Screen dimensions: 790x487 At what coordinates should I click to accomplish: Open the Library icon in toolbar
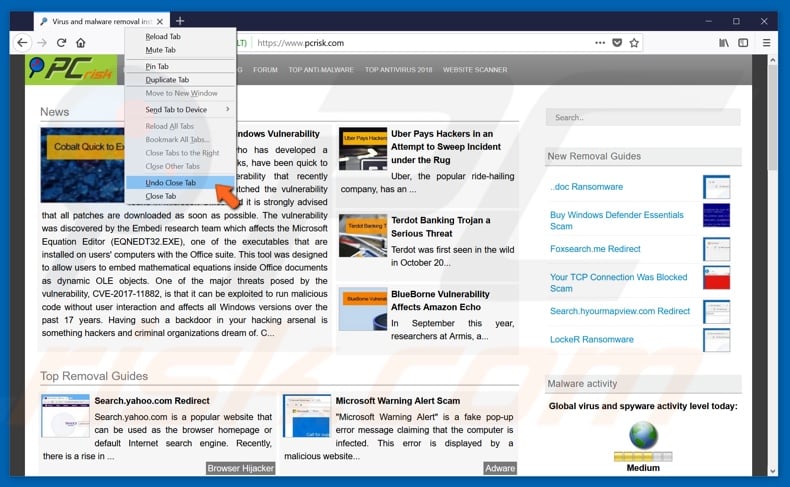click(x=723, y=43)
